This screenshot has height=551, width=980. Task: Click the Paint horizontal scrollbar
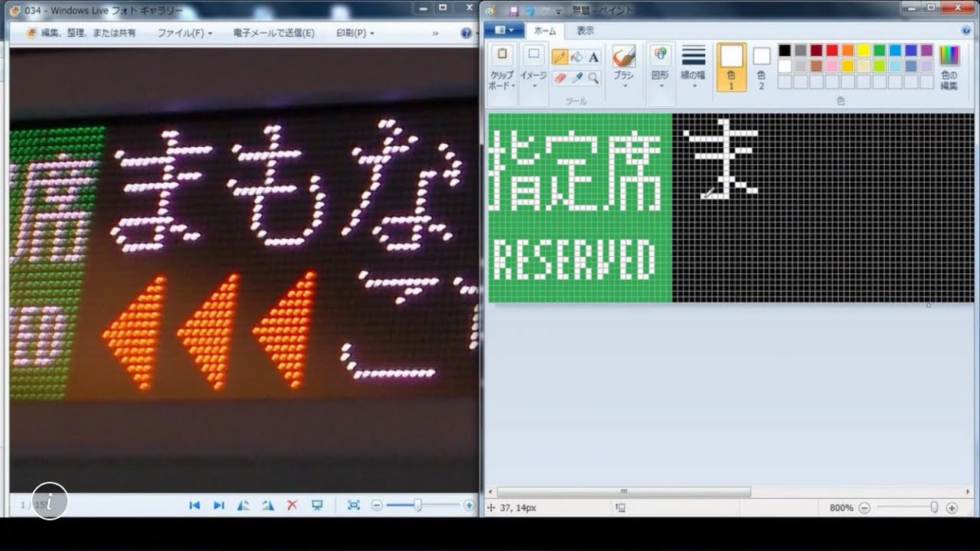[x=624, y=492]
